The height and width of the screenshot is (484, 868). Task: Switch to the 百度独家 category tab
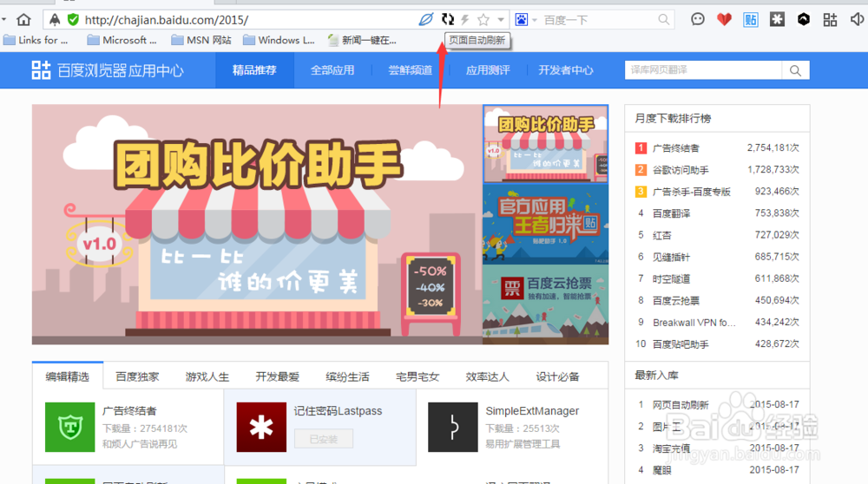coord(137,376)
